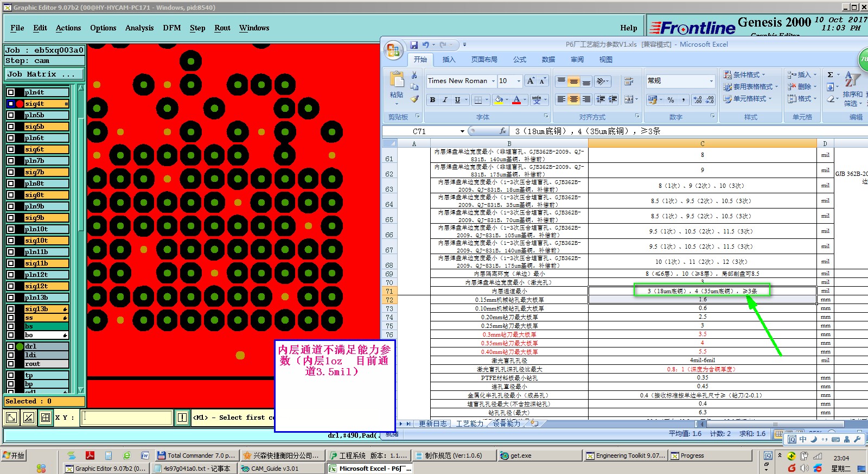This screenshot has width=868, height=474.
Task: Open the Name Box dropdown arrow
Action: (x=462, y=131)
